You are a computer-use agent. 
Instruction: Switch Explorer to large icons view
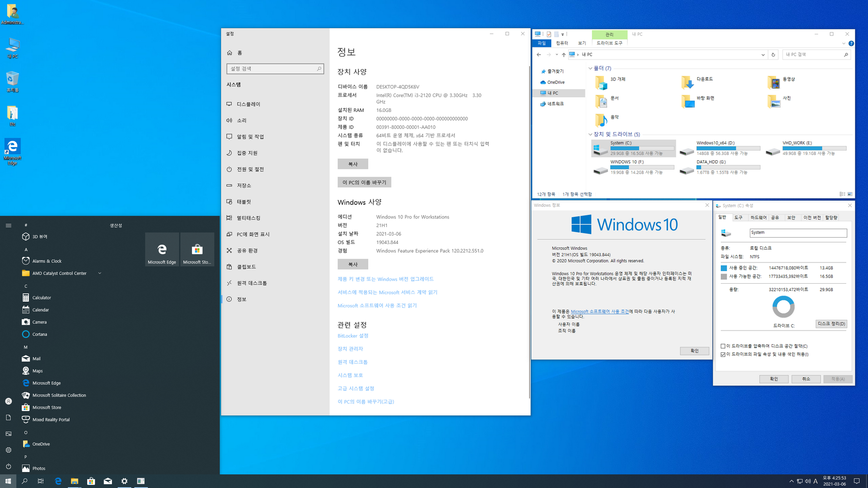[x=850, y=194]
